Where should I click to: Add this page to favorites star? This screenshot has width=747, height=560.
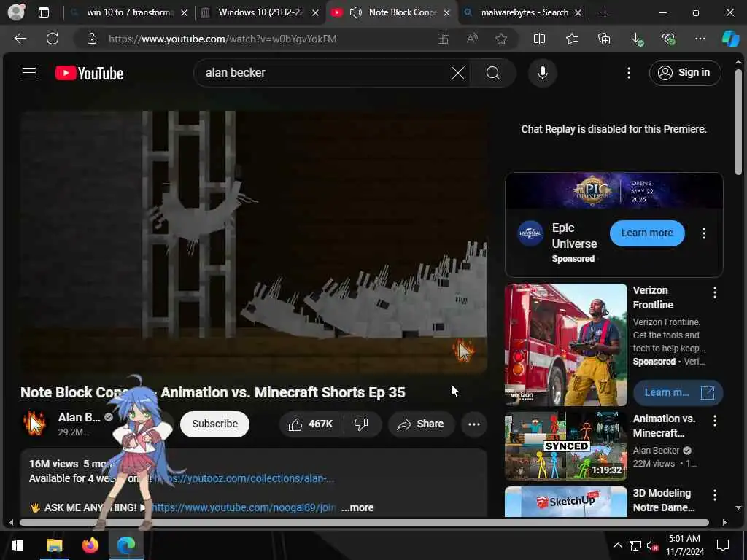coord(500,39)
